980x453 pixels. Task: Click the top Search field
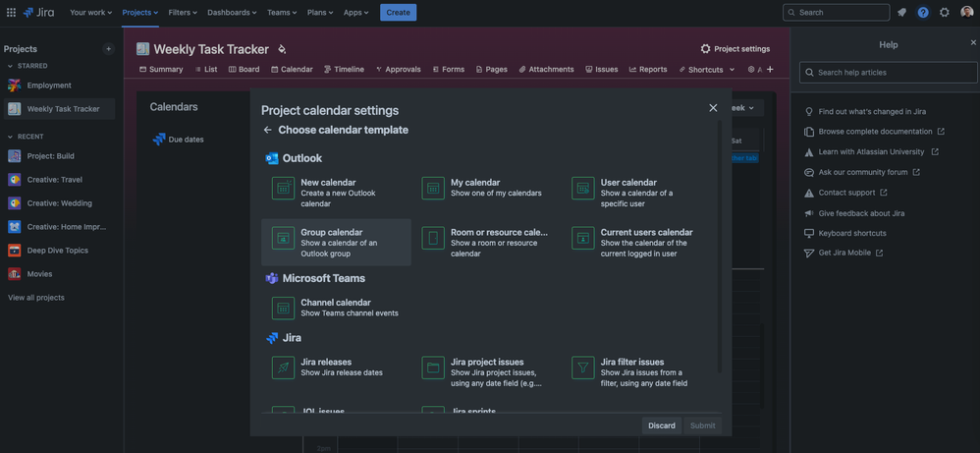(837, 13)
